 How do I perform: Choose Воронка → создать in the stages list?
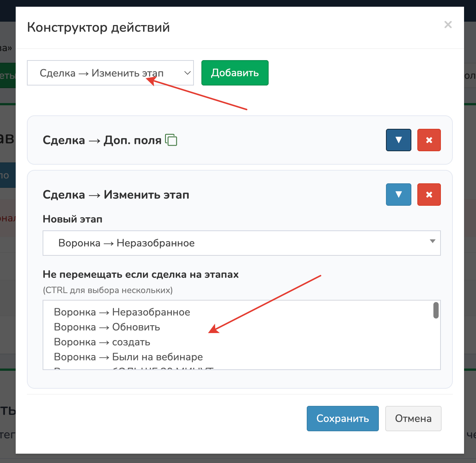point(102,342)
